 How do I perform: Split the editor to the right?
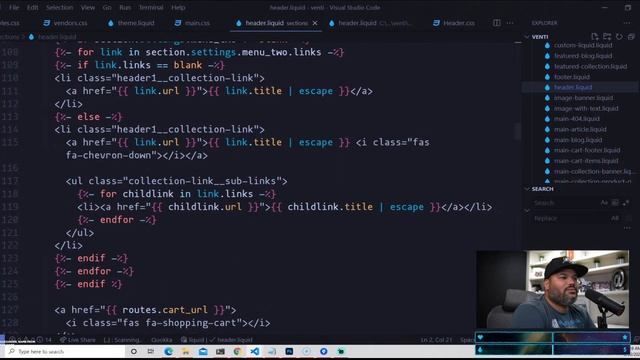(x=497, y=23)
